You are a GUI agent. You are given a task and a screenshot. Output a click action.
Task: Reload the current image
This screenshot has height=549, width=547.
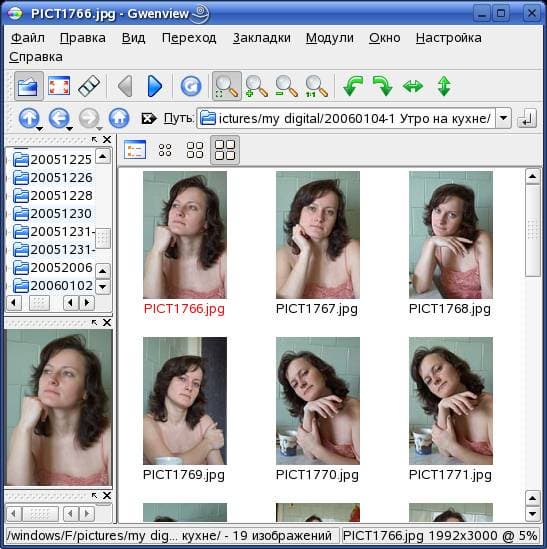click(x=191, y=86)
